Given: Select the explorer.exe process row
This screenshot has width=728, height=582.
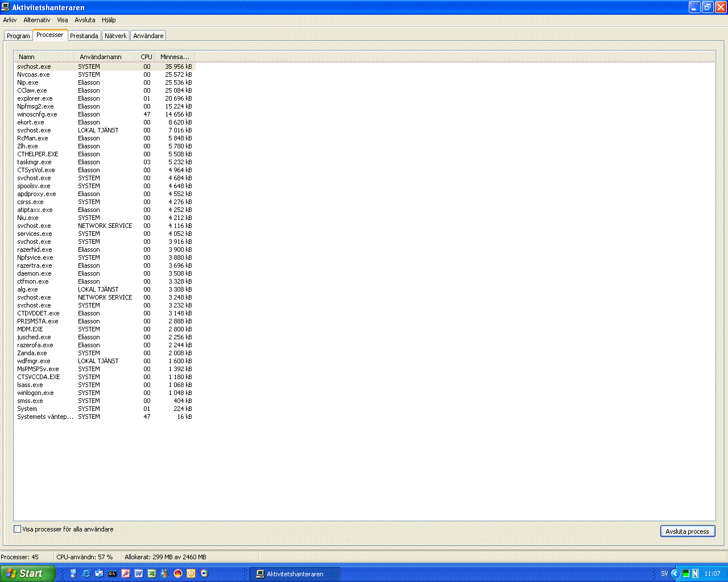Looking at the screenshot, I should click(x=105, y=98).
